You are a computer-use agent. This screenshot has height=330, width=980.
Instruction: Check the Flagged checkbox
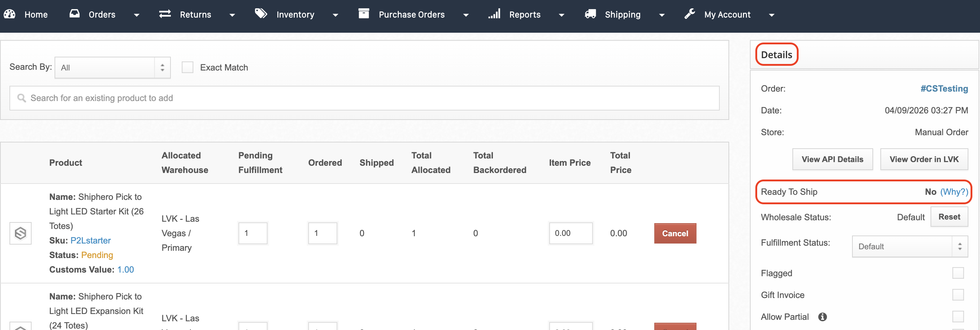957,273
